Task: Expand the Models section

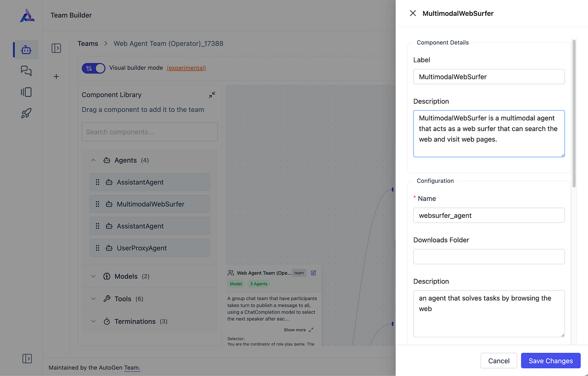Action: click(93, 276)
